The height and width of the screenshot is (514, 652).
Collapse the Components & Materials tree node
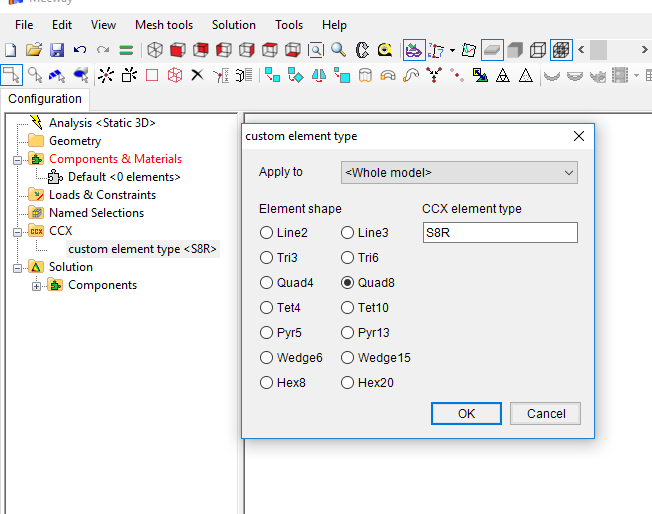tap(17, 160)
